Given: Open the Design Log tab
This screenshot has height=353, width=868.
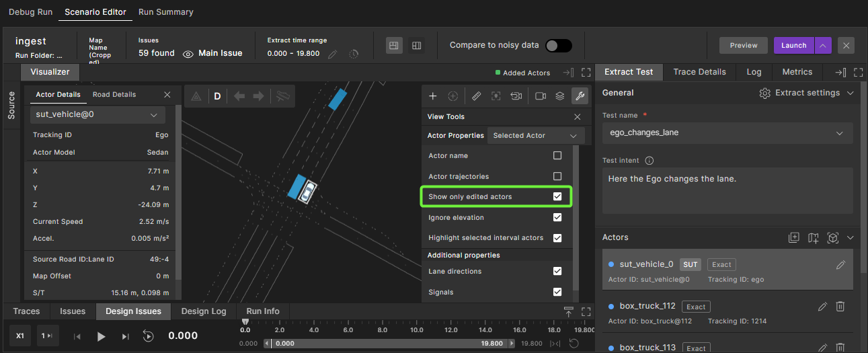Looking at the screenshot, I should tap(204, 311).
